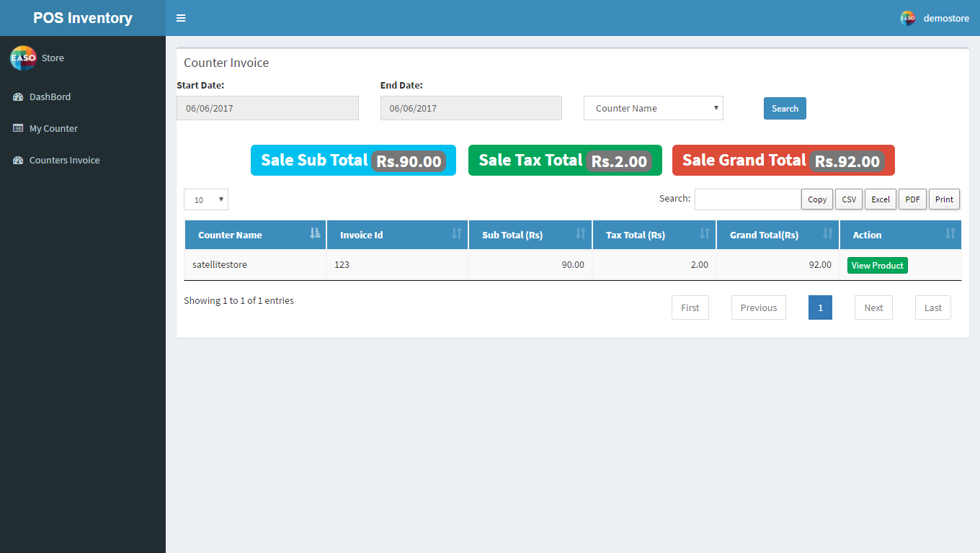
Task: Export table with the PDF button
Action: [912, 199]
